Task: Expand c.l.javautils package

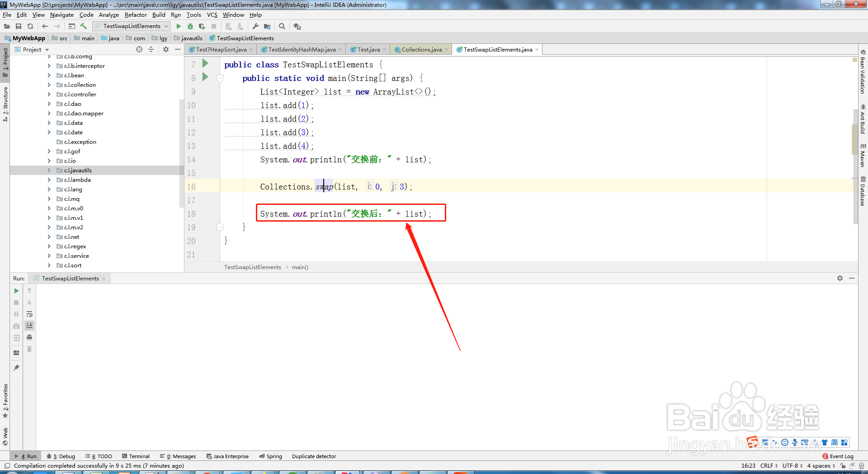Action: tap(49, 171)
